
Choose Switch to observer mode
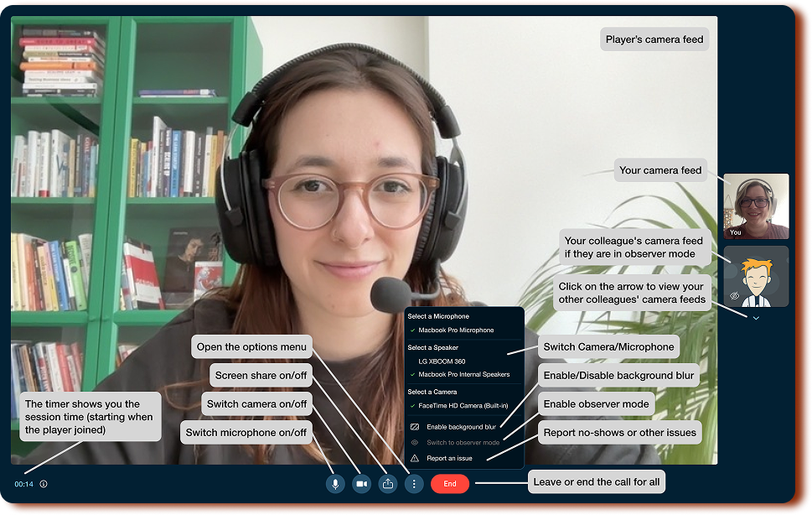[x=463, y=443]
